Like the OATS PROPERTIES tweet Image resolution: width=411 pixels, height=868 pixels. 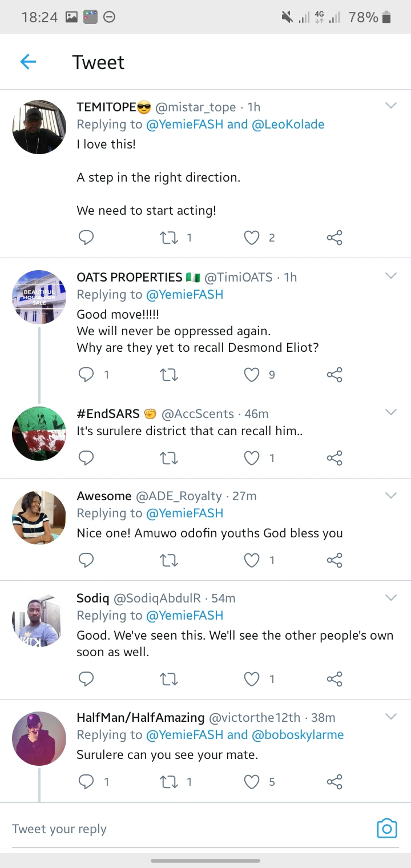click(x=252, y=375)
